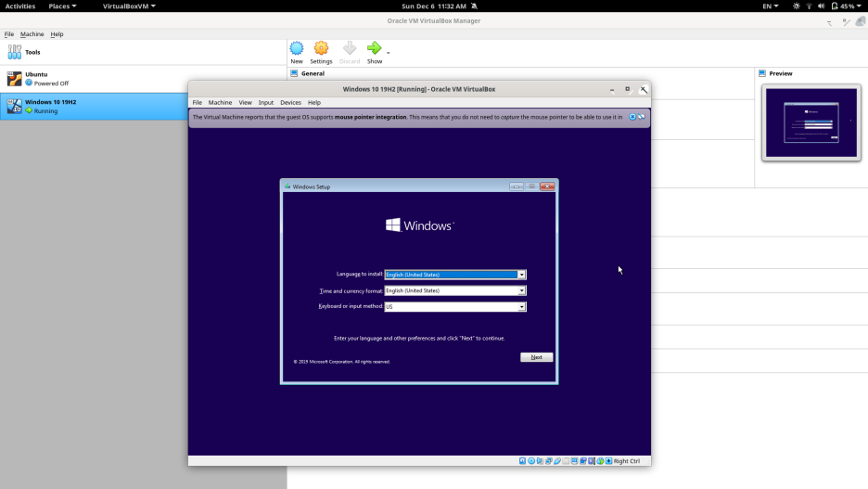
Task: Click the Preview section header
Action: tap(781, 73)
